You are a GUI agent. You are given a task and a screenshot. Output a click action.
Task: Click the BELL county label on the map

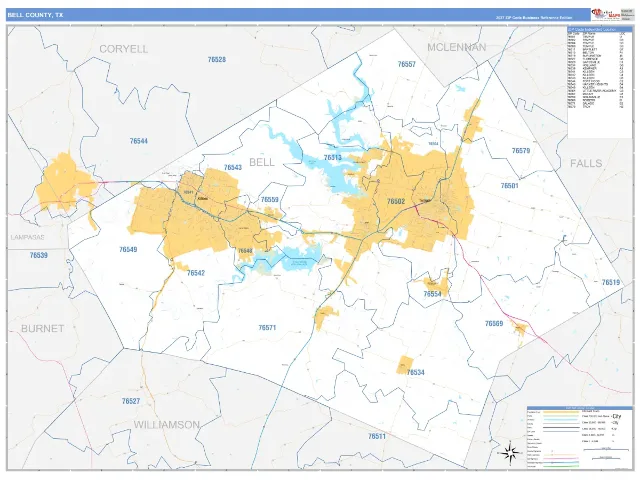pos(262,162)
